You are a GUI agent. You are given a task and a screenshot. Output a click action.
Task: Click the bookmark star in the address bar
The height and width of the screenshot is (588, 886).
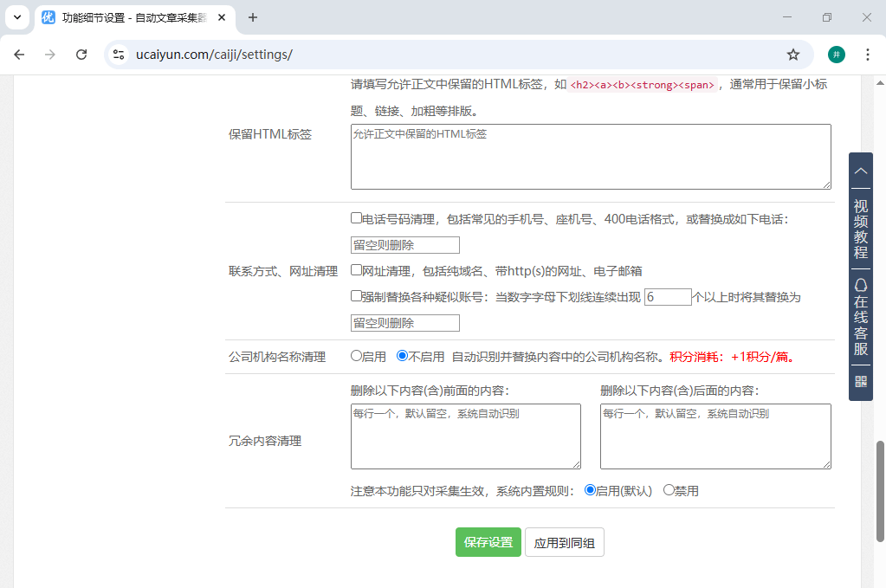tap(793, 54)
